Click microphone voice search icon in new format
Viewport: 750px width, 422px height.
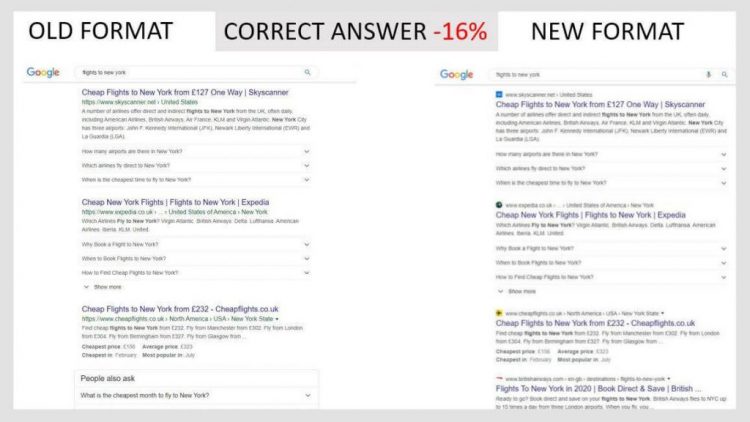[708, 75]
